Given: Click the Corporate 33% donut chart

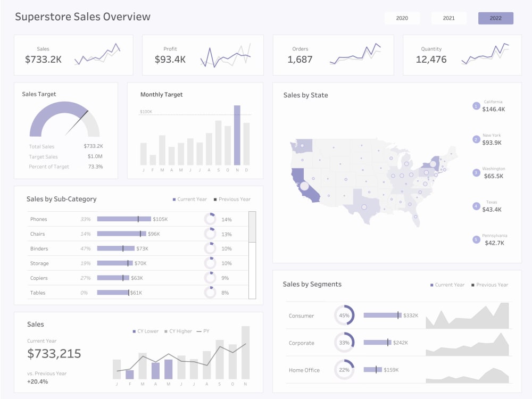Looking at the screenshot, I should click(x=345, y=343).
